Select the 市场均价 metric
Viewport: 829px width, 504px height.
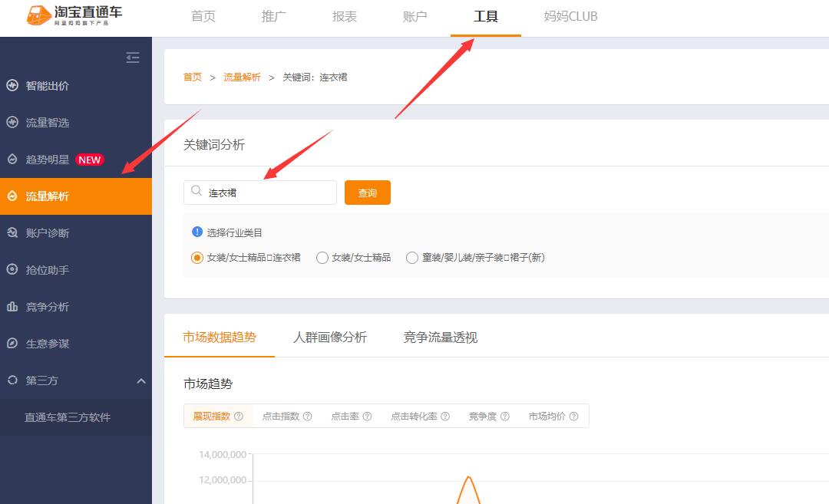[547, 416]
